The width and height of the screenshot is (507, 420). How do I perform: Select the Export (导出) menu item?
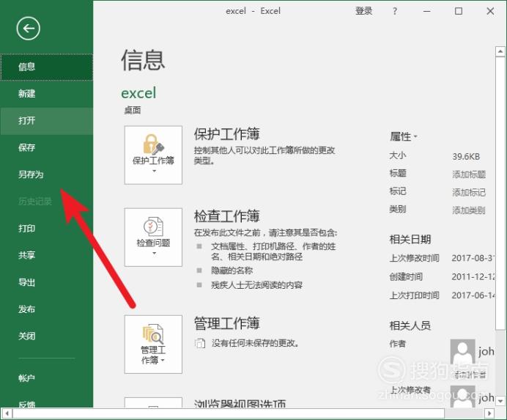[47, 282]
